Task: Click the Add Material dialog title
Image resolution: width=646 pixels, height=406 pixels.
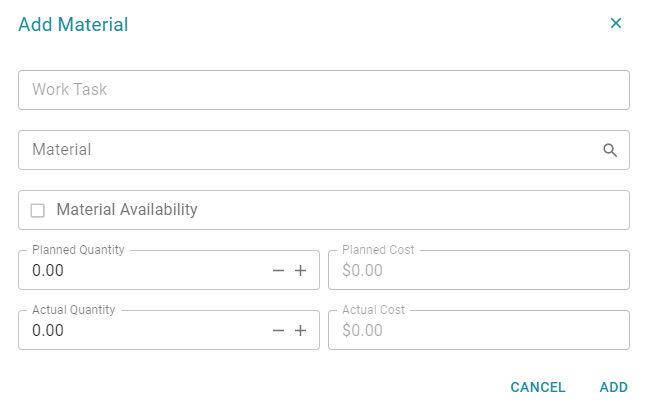Action: pyautogui.click(x=73, y=24)
